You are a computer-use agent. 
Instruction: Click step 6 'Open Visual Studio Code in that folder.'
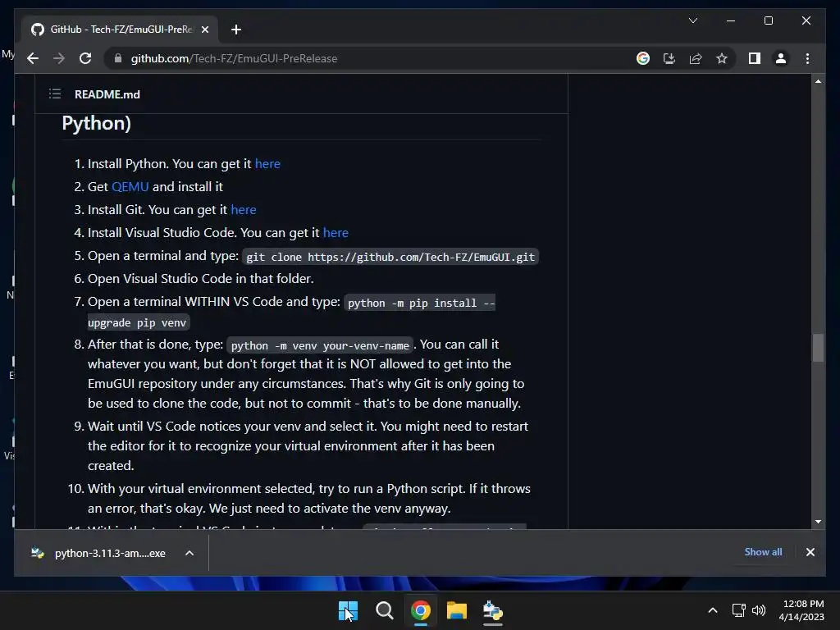coord(201,279)
